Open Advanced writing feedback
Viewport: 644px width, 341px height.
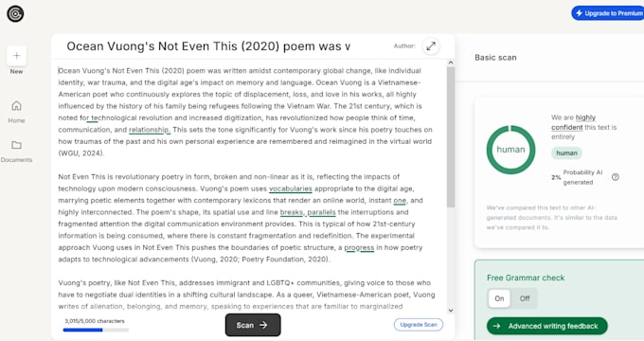click(x=547, y=326)
